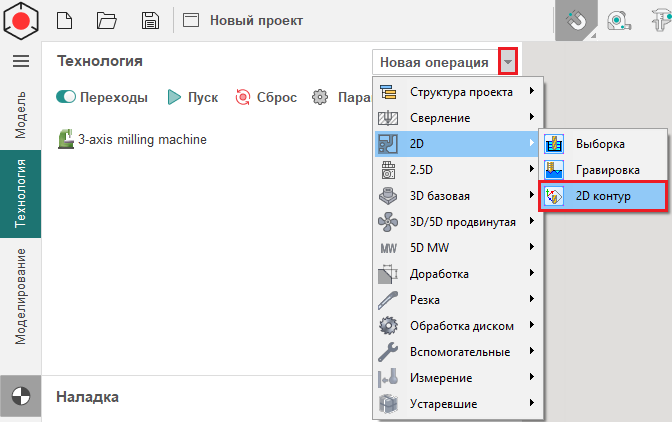The image size is (672, 422).
Task: Click the black-and-white circle icon beside Наладка
Action: (20, 396)
